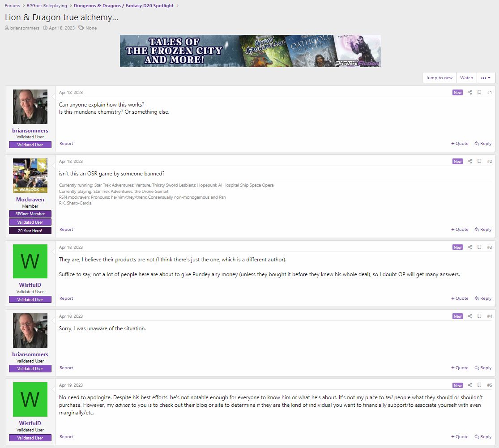Open Dungeons & Dragons / Fantasy D20 Spotlight breadcrumb

[124, 6]
